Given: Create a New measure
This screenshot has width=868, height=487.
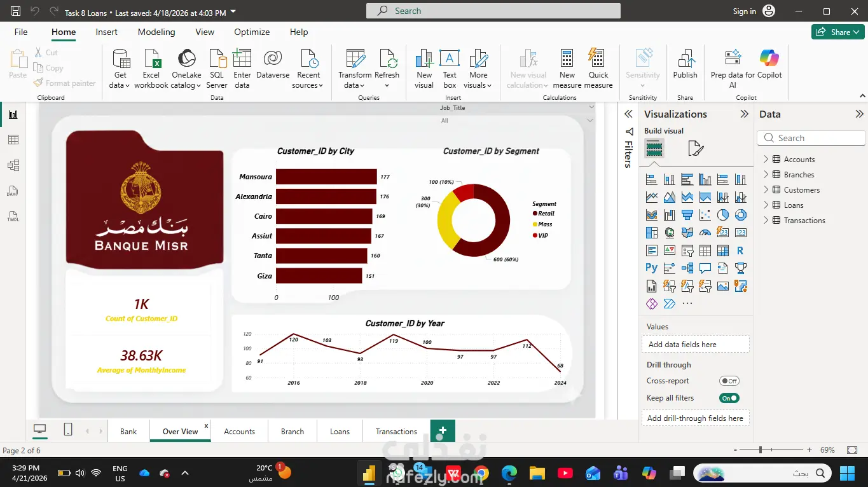Looking at the screenshot, I should click(567, 69).
